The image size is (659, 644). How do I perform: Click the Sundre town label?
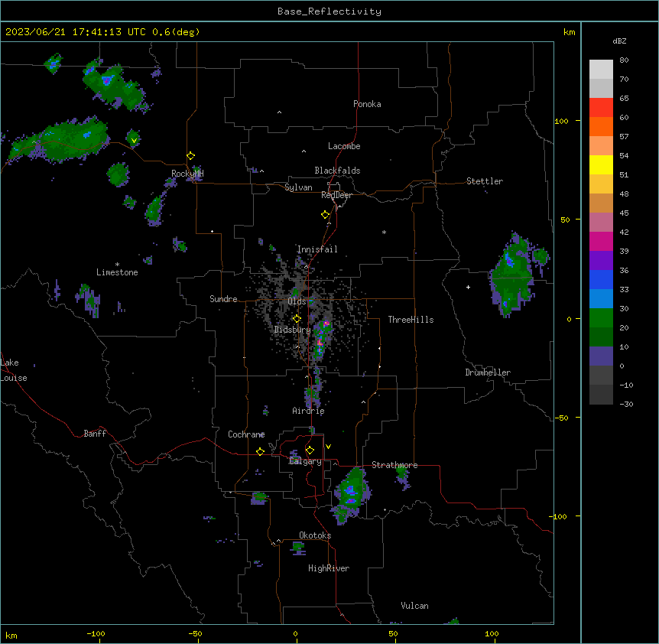pyautogui.click(x=223, y=299)
